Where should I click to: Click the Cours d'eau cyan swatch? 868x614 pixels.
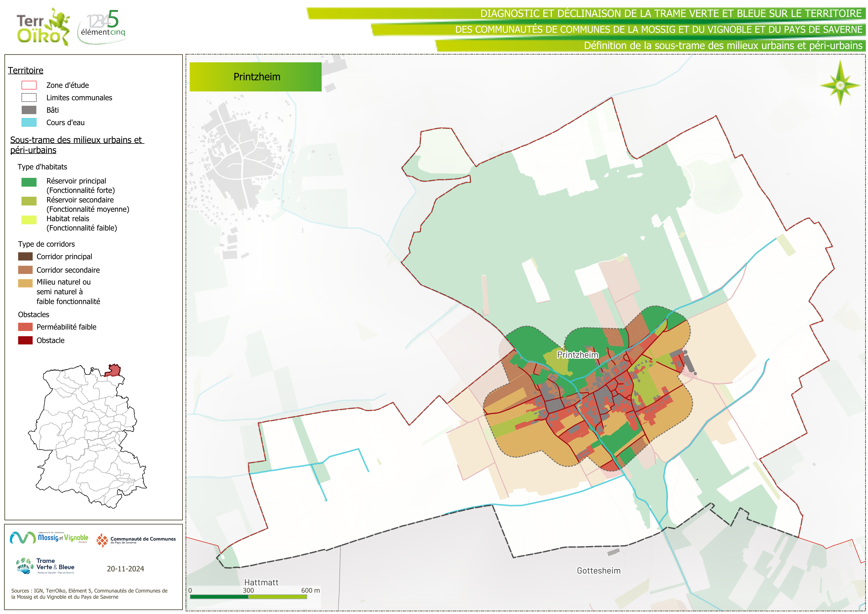click(29, 122)
